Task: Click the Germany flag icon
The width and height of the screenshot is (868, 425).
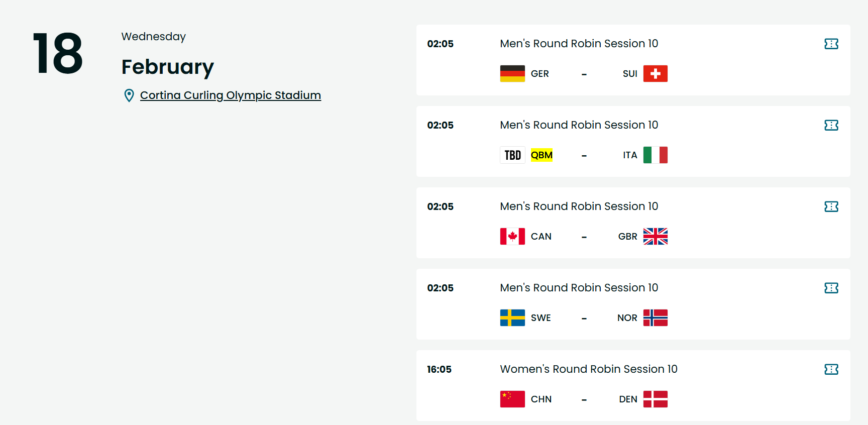Action: pos(512,74)
